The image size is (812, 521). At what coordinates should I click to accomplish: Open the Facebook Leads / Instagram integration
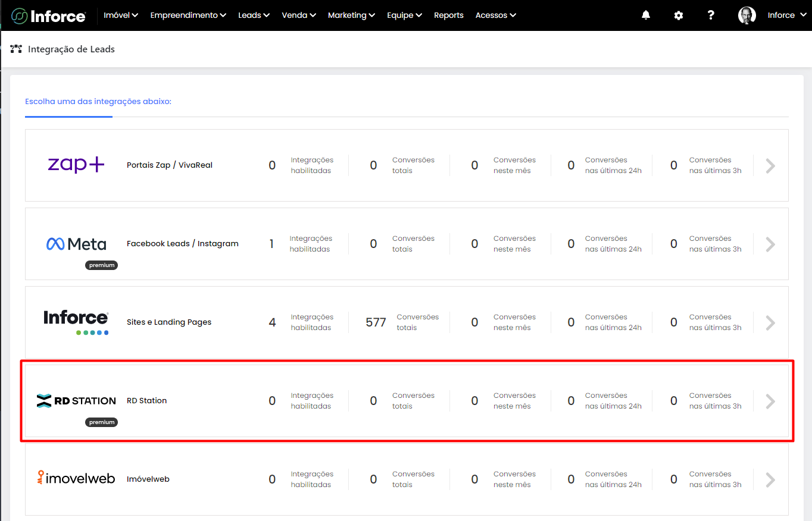tap(182, 244)
